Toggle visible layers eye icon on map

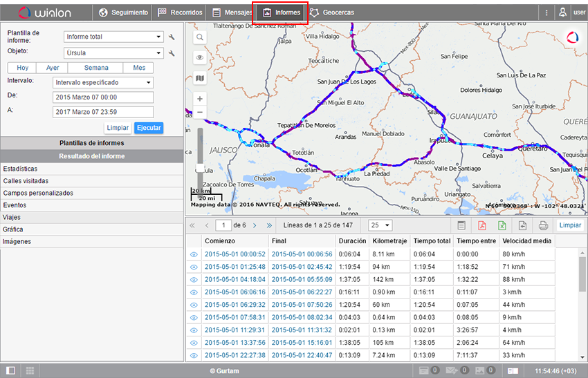point(199,58)
